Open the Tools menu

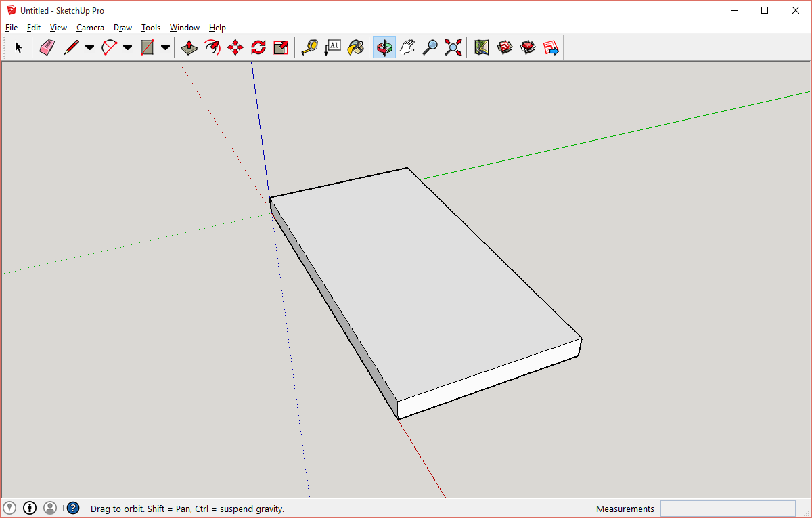click(x=151, y=28)
